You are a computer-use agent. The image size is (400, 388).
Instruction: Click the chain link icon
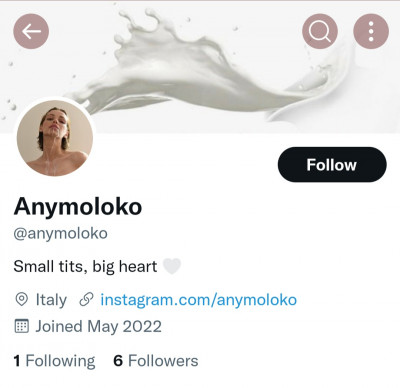pyautogui.click(x=86, y=299)
